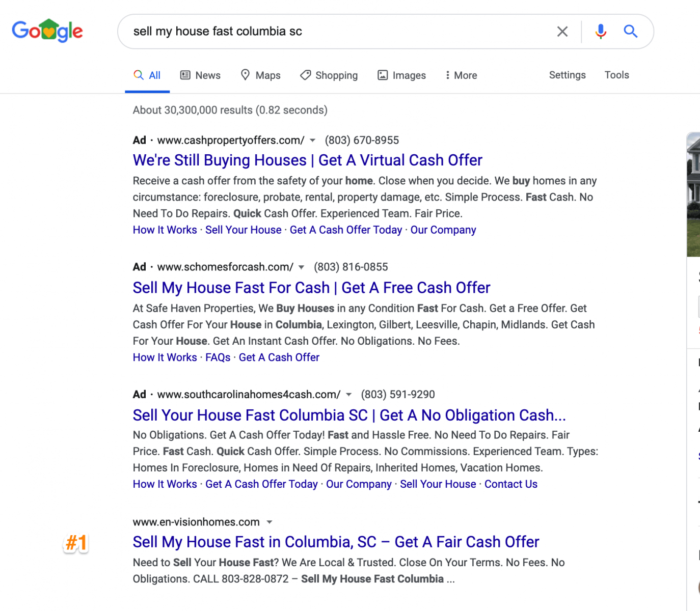Click the Contact Us sitelink
This screenshot has width=700, height=611.
tap(510, 484)
